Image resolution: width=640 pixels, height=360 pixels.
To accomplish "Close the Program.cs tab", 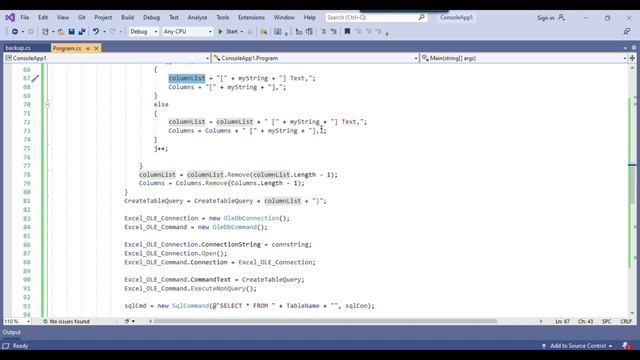I will coord(96,48).
